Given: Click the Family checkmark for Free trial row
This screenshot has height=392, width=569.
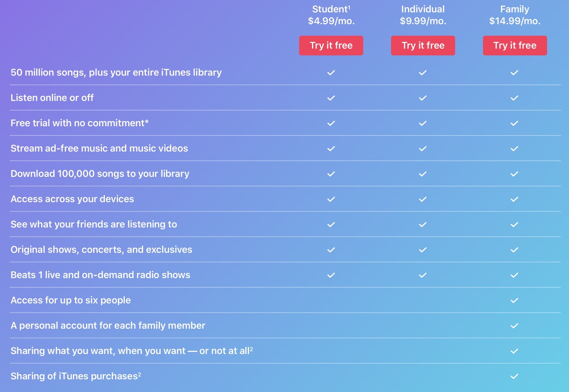Looking at the screenshot, I should pyautogui.click(x=514, y=123).
